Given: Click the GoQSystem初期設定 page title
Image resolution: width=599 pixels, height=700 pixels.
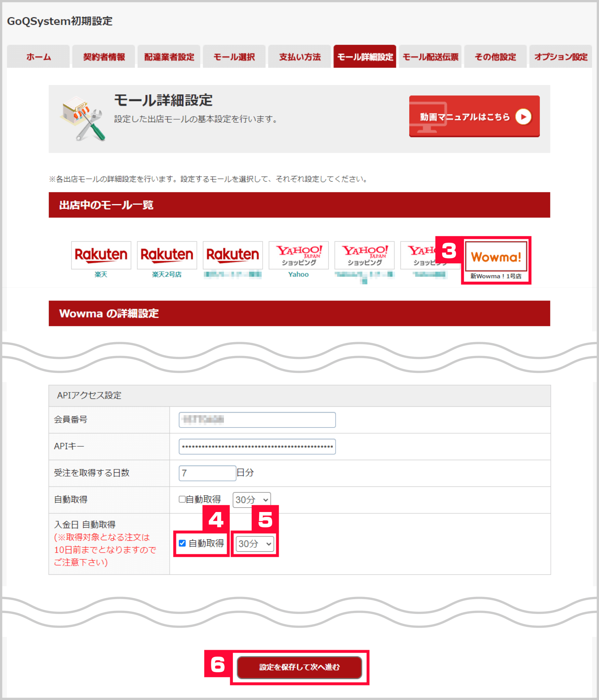Looking at the screenshot, I should tap(60, 21).
